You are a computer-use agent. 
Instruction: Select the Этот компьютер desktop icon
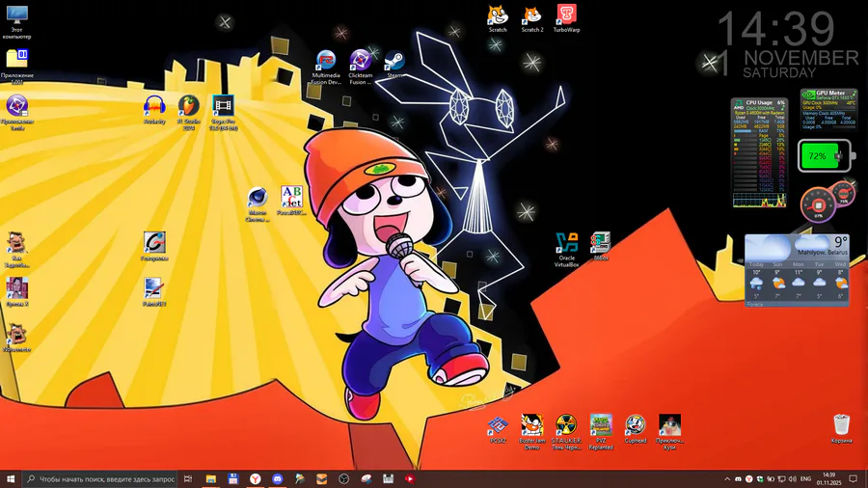[x=17, y=21]
